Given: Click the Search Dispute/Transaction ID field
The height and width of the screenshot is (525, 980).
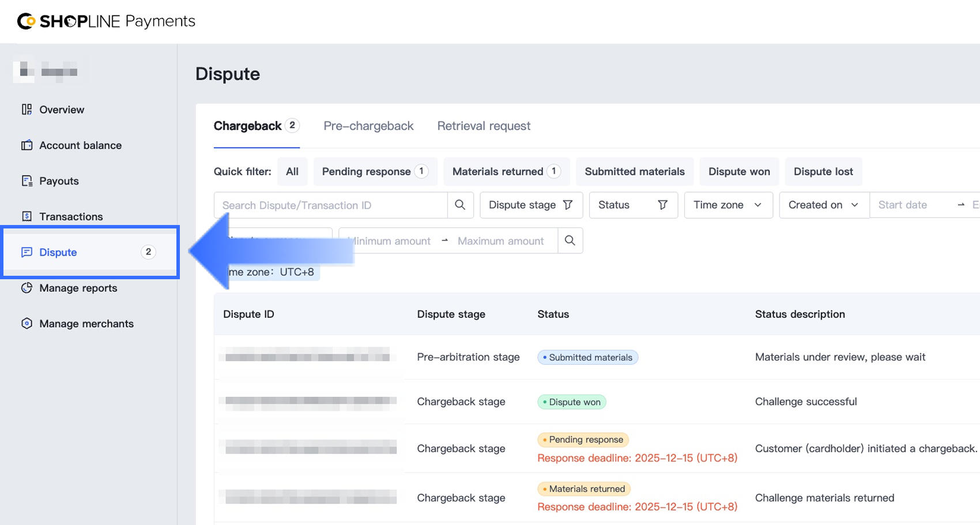Looking at the screenshot, I should (x=330, y=205).
